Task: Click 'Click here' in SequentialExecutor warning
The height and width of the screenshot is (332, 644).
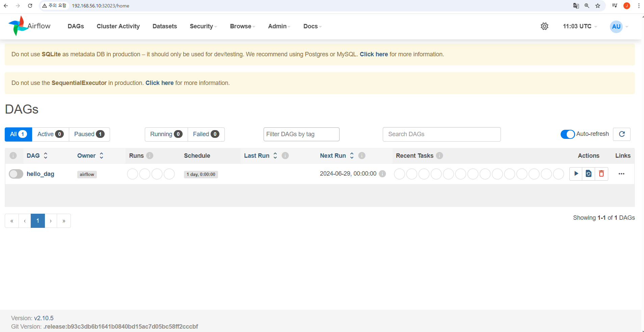Action: [159, 83]
